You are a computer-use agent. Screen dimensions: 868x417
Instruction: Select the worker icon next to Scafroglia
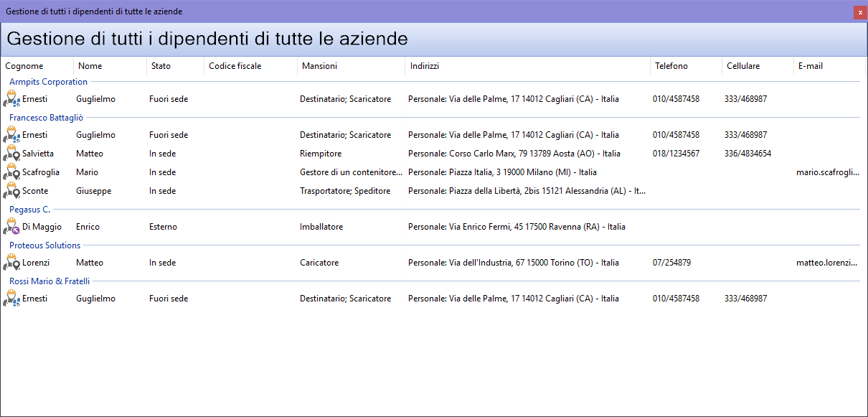(11, 172)
